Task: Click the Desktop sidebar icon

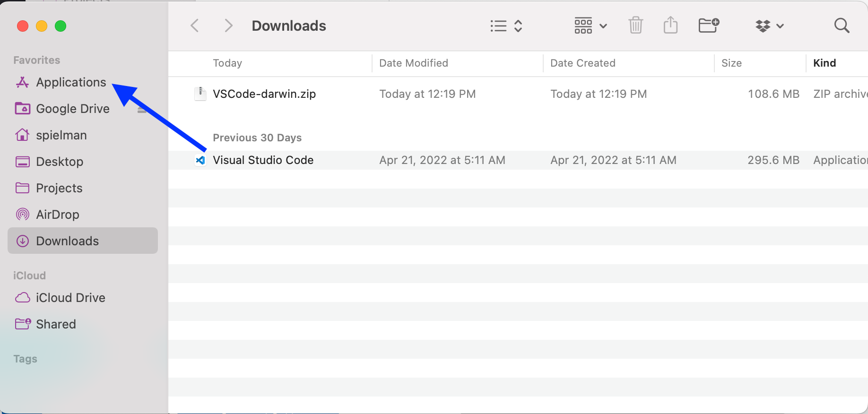Action: (22, 162)
